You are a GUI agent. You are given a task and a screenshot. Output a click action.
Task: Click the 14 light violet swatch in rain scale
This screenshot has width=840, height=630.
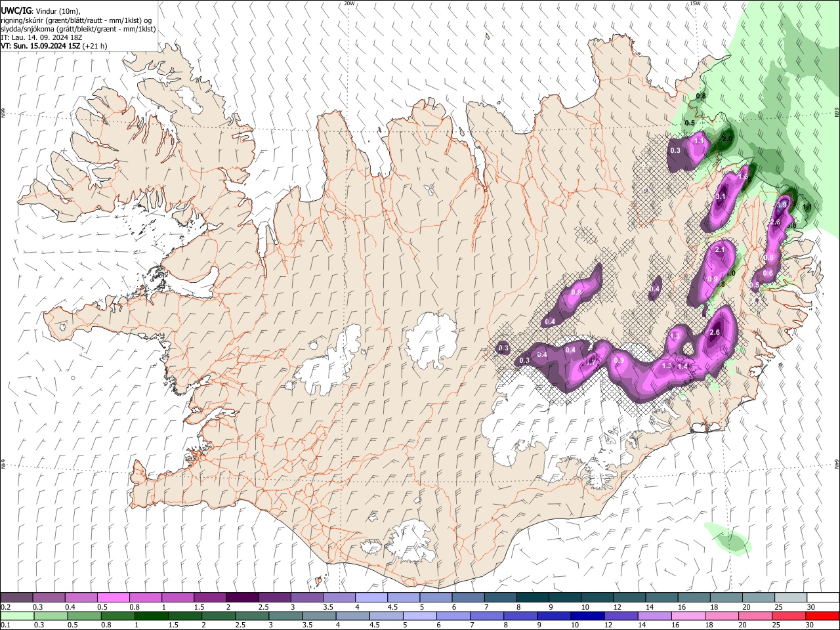point(654,616)
